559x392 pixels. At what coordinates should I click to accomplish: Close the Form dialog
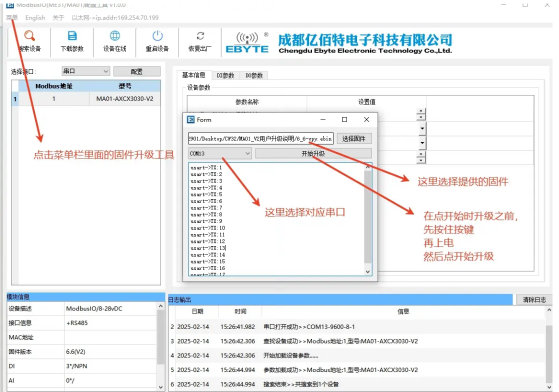(366, 120)
